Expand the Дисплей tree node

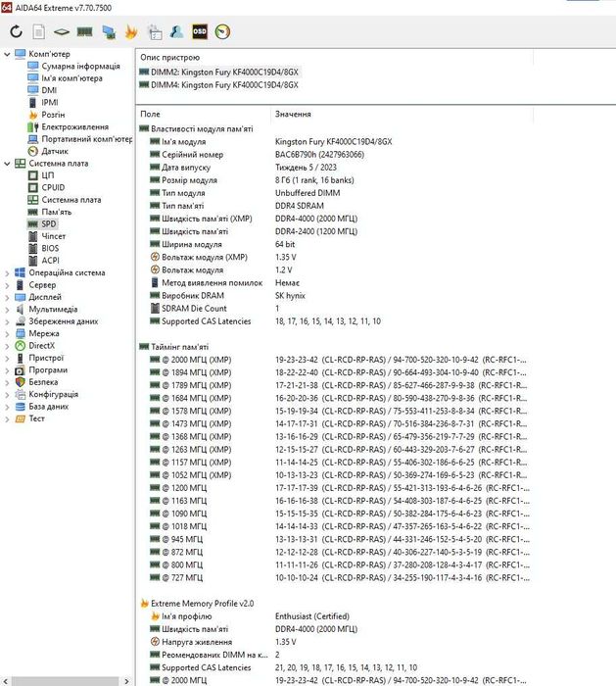(7, 298)
